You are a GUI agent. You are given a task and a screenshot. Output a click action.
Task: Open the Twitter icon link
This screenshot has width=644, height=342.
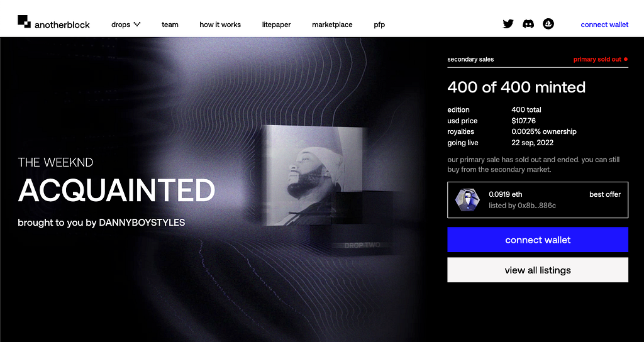click(508, 24)
